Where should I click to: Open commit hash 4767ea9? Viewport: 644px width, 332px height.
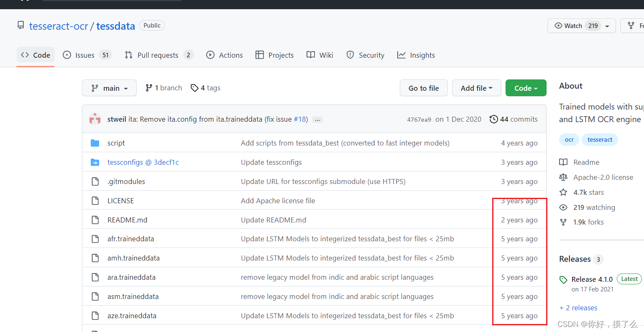[419, 120]
